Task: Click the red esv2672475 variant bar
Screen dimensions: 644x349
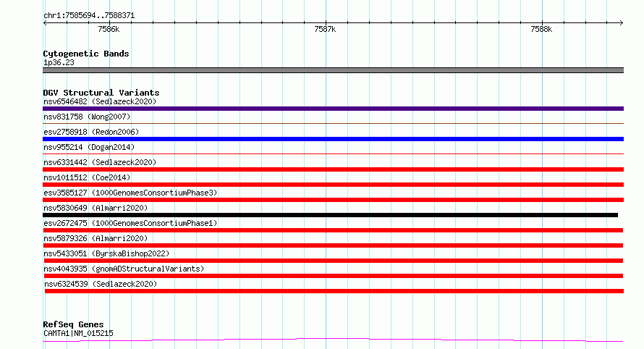Action: 333,230
